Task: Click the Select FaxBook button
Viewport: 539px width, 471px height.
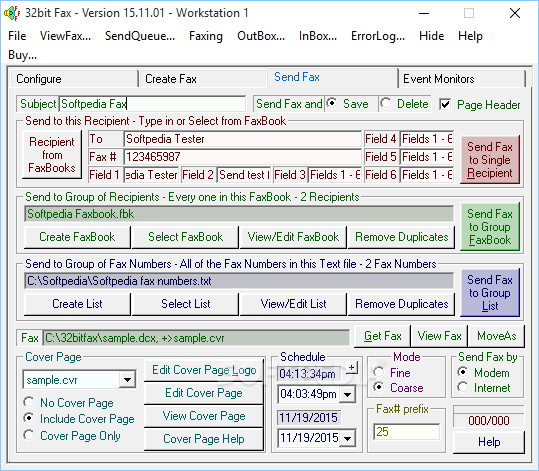Action: pyautogui.click(x=185, y=237)
